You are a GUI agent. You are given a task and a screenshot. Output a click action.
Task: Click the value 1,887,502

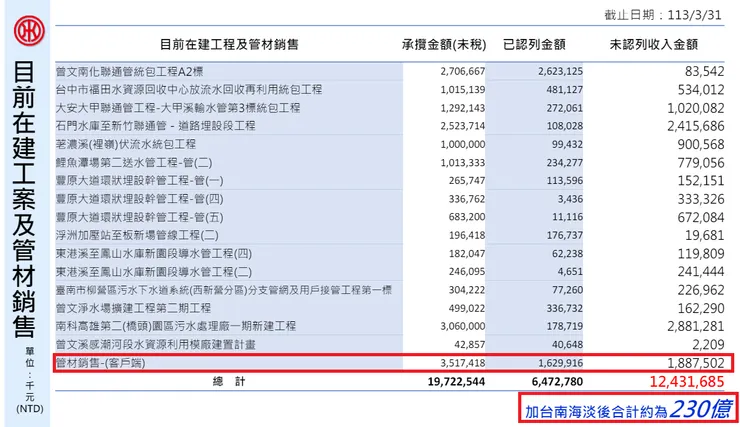696,363
